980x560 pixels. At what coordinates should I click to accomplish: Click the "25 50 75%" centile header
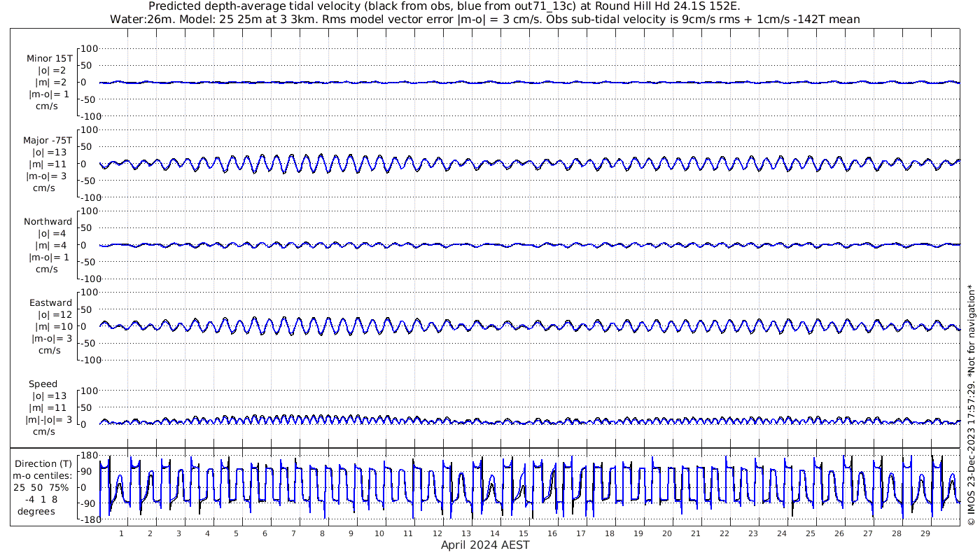(x=43, y=487)
